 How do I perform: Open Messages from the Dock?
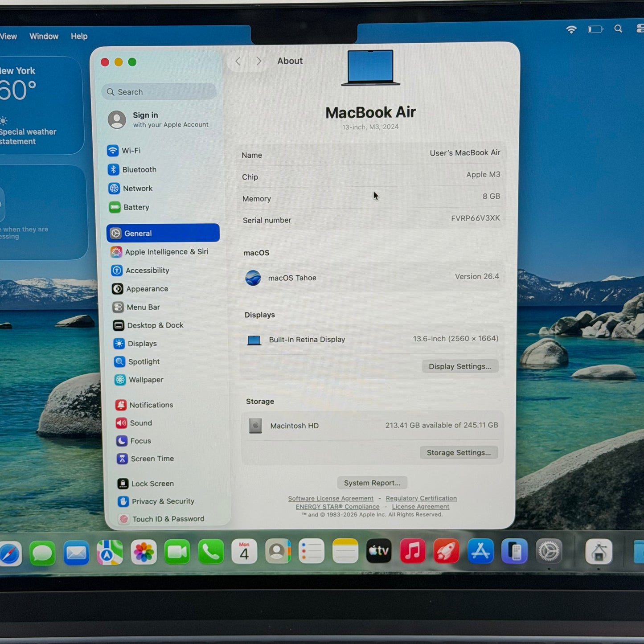pos(42,553)
